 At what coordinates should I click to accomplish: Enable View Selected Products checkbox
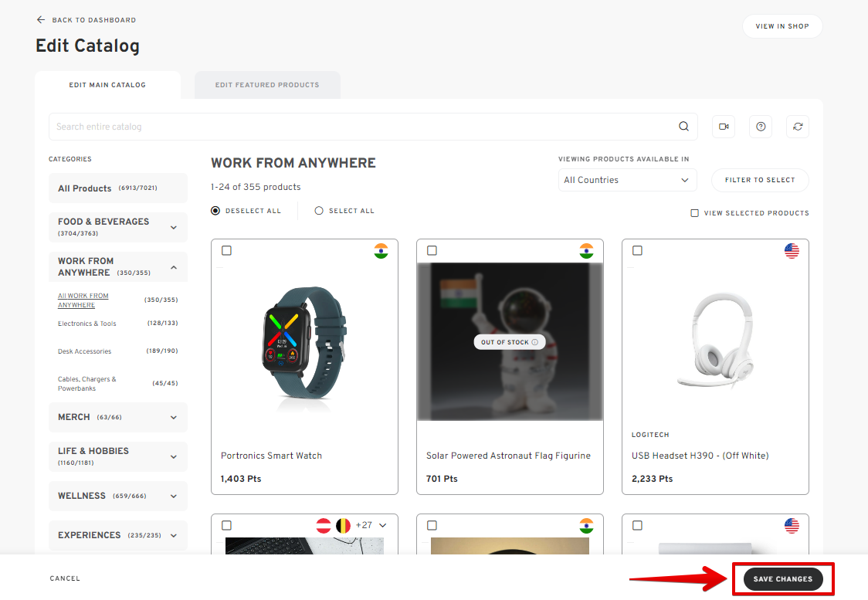(694, 213)
